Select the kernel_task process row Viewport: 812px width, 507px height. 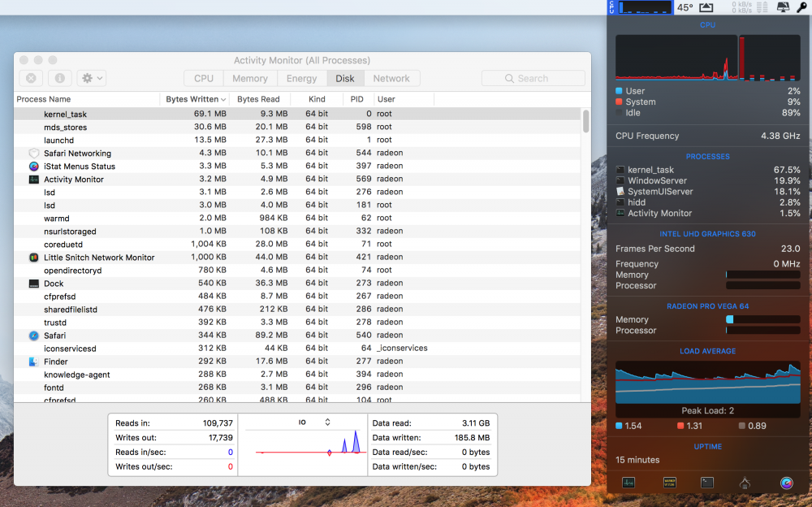[298, 114]
